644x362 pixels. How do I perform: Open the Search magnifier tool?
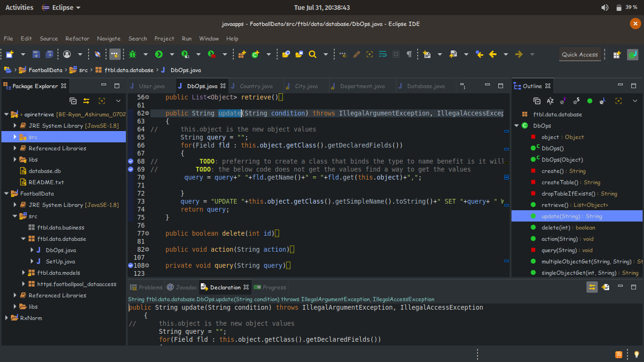[312, 54]
